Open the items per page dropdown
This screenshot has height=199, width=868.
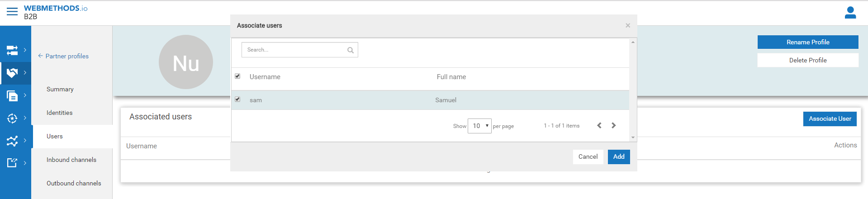[479, 126]
